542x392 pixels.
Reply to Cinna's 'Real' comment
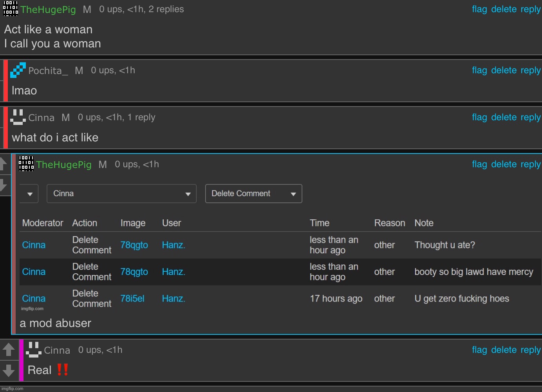(x=531, y=350)
